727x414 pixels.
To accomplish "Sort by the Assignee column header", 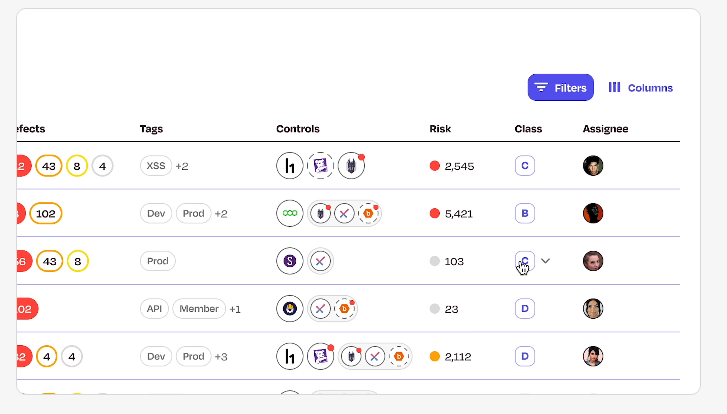I will 605,129.
